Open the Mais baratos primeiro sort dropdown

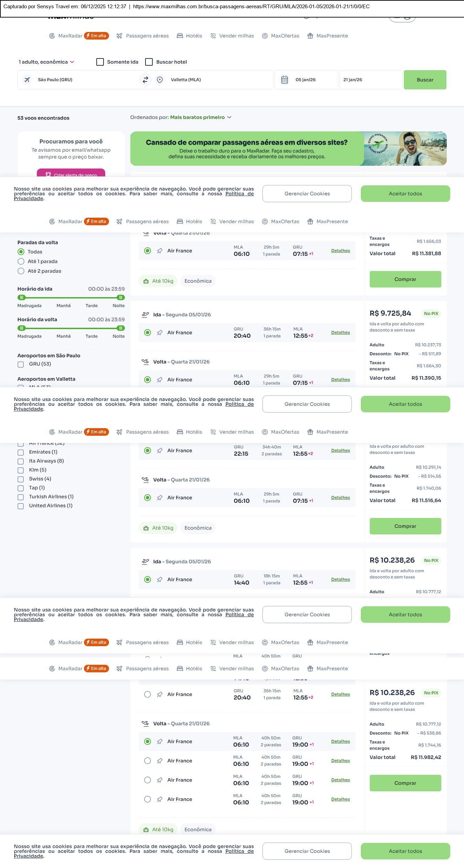[x=201, y=117]
